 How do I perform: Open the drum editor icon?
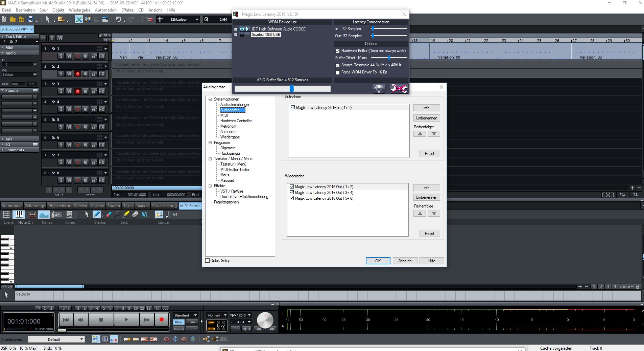click(32, 214)
